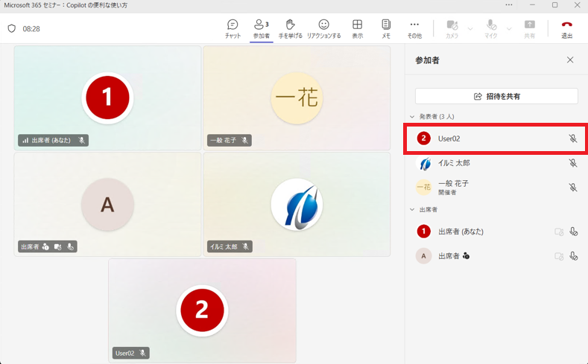
Task: Click the 手を挙げる raise hand icon
Action: tap(290, 25)
